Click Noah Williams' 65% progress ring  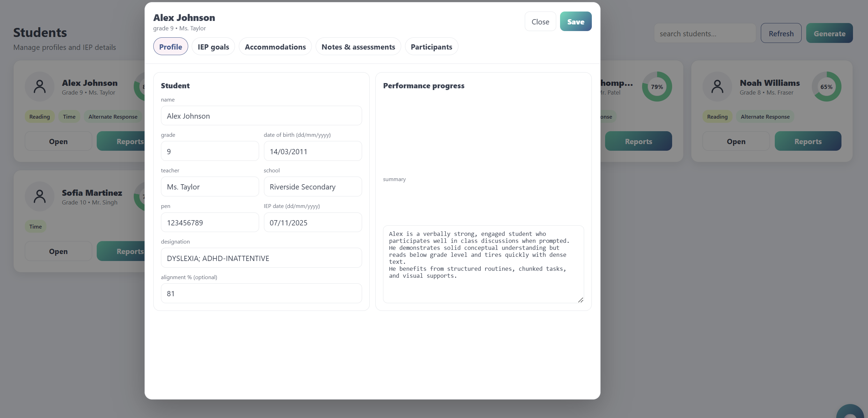pyautogui.click(x=826, y=87)
